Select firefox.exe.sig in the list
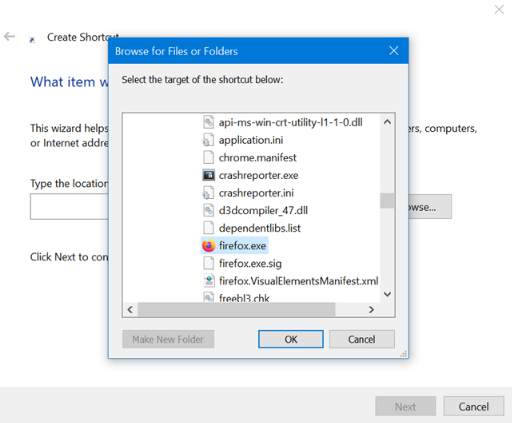This screenshot has height=423, width=512. click(250, 264)
